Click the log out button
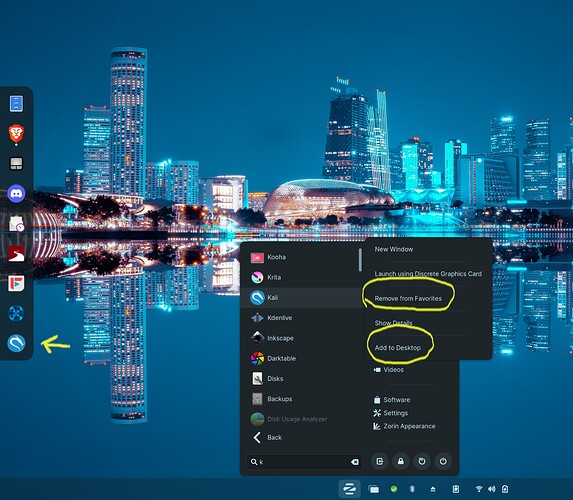This screenshot has width=573, height=500. (x=379, y=461)
